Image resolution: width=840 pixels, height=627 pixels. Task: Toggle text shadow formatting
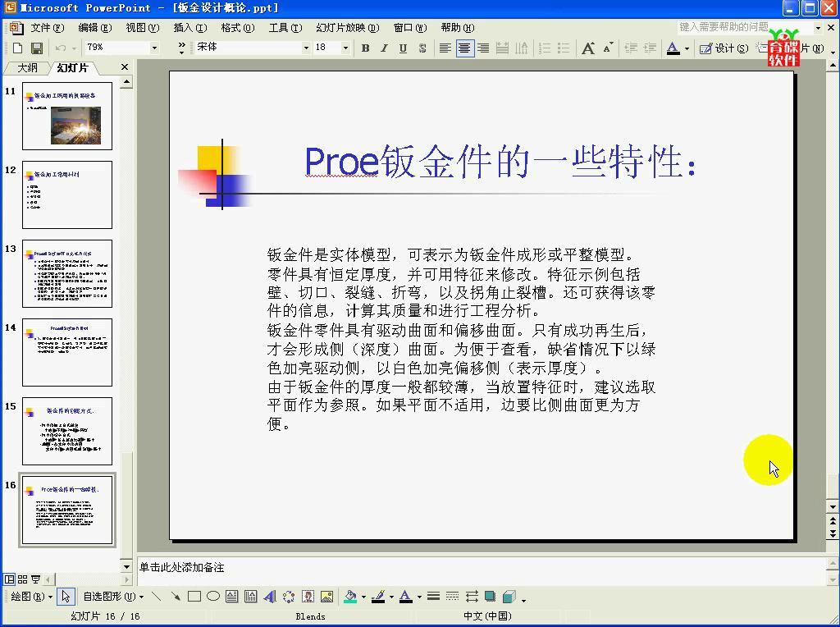(422, 48)
